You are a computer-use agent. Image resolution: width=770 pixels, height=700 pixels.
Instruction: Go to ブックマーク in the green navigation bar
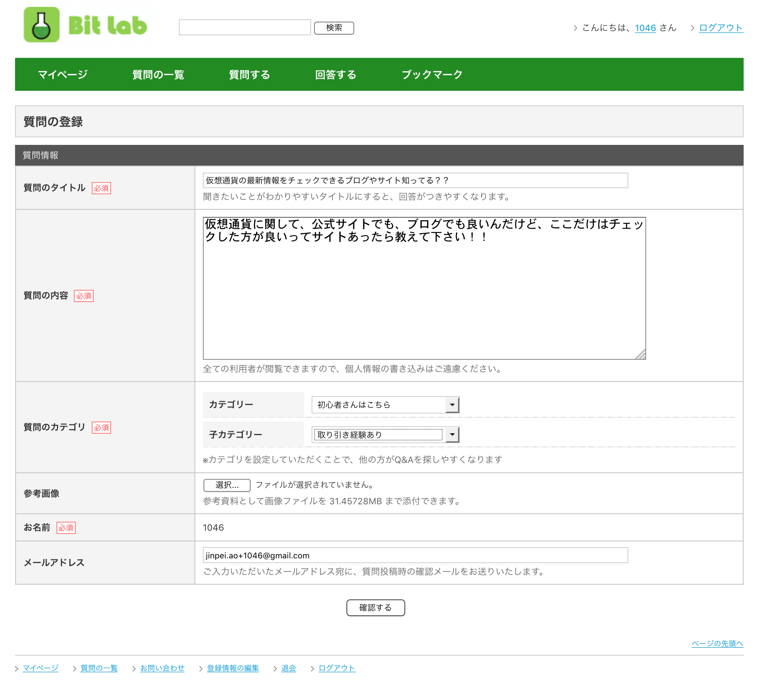(432, 74)
